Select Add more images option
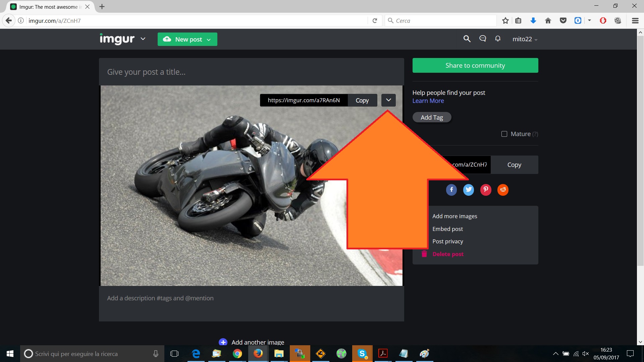This screenshot has width=644, height=362. click(x=454, y=216)
